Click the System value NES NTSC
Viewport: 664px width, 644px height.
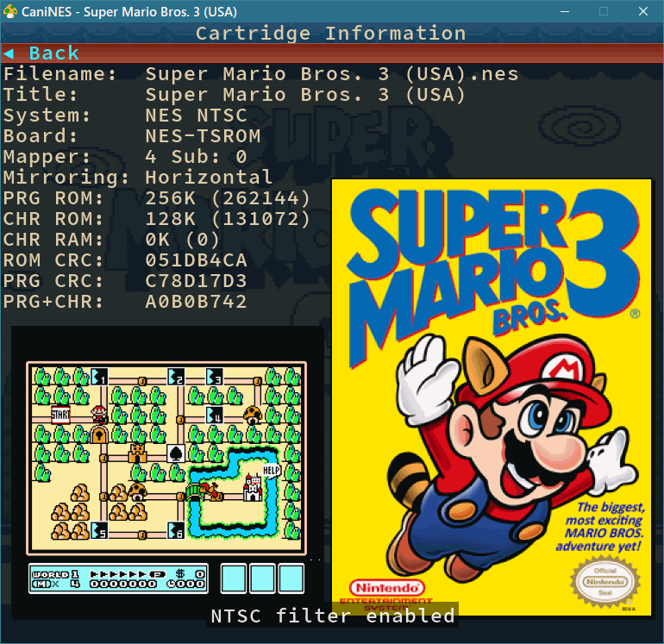[x=196, y=116]
